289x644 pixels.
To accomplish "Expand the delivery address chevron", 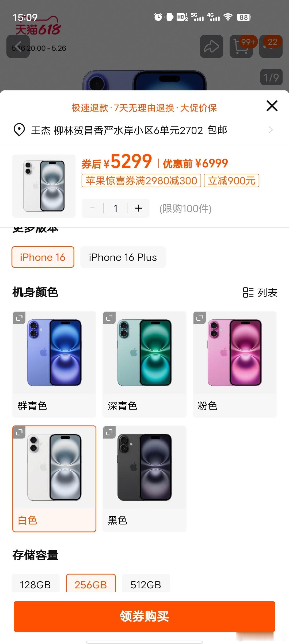I will (x=271, y=130).
